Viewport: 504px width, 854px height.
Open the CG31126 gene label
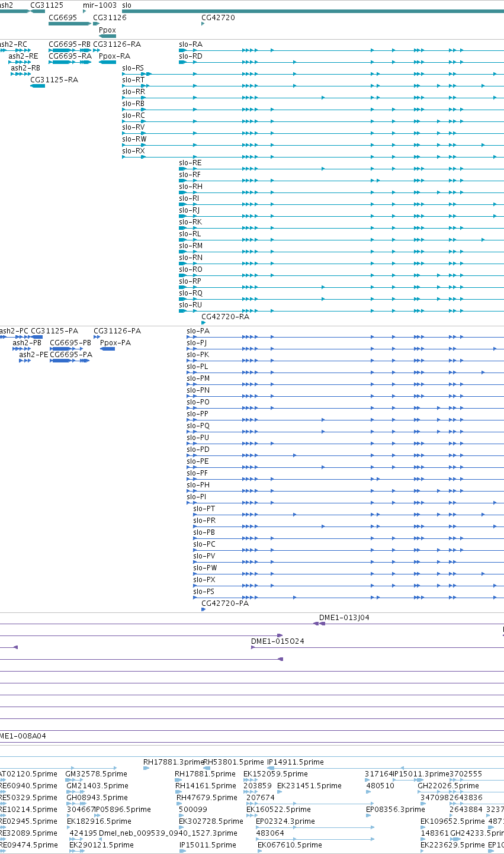(x=110, y=18)
